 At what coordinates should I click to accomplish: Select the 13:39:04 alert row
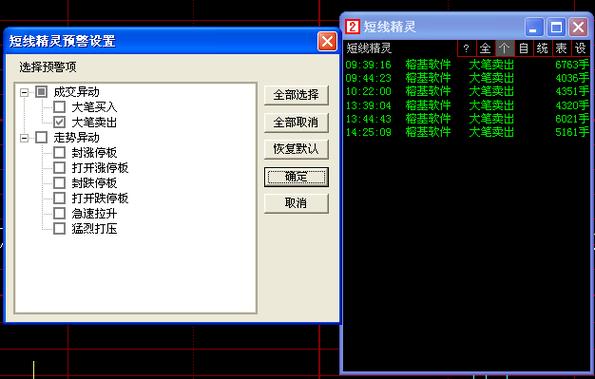point(467,105)
